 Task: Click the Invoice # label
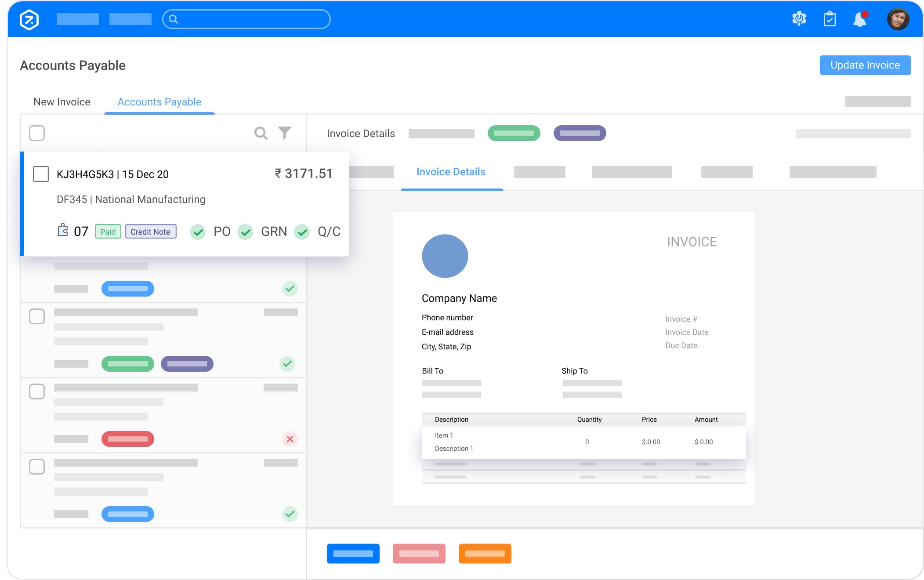point(681,319)
